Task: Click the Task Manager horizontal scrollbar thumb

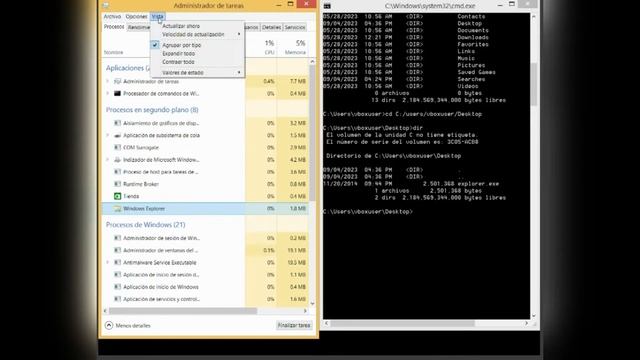Action: tap(183, 311)
